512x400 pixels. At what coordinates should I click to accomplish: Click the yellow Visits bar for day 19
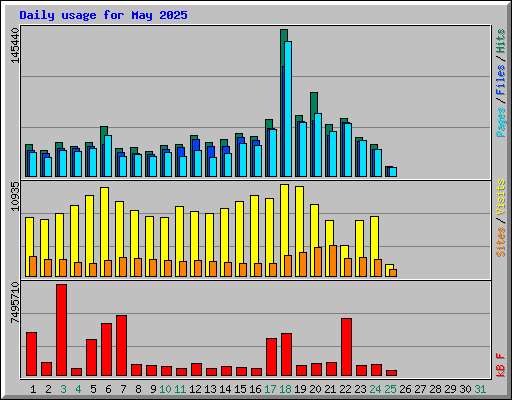[299, 219]
